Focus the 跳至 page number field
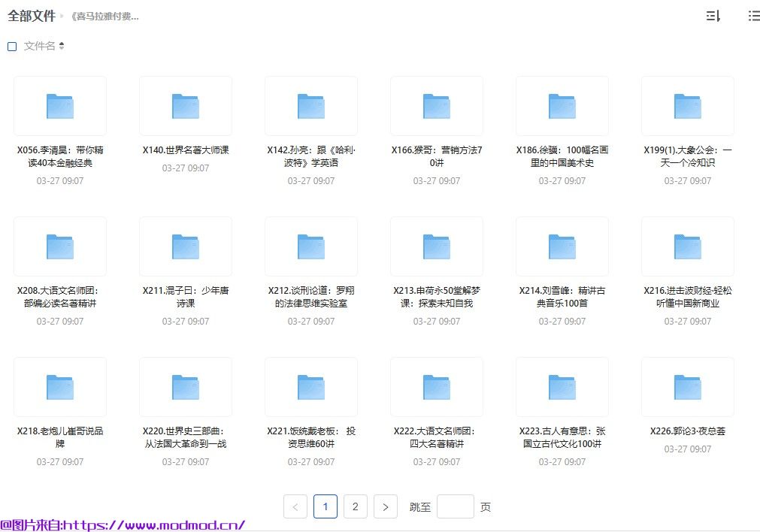Viewport: 760px width, 532px height. point(455,506)
